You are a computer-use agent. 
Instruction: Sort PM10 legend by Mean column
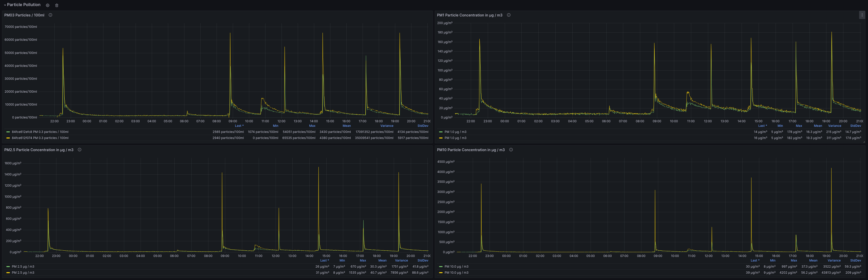click(814, 261)
